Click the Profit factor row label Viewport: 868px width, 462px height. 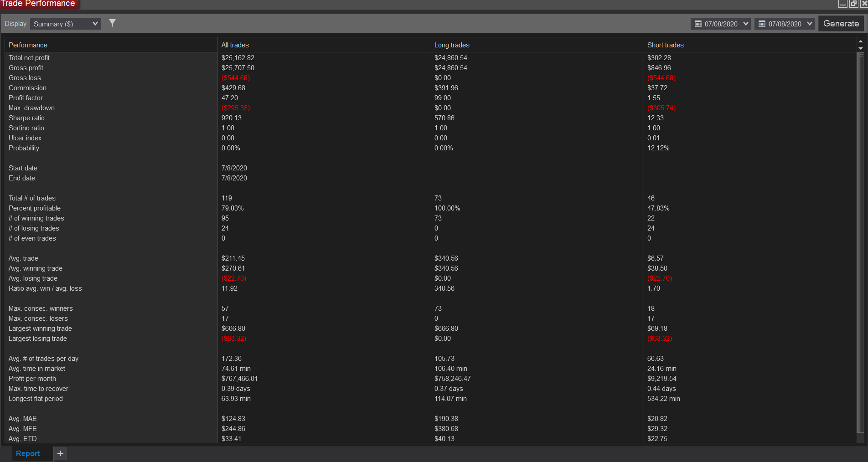[x=26, y=98]
